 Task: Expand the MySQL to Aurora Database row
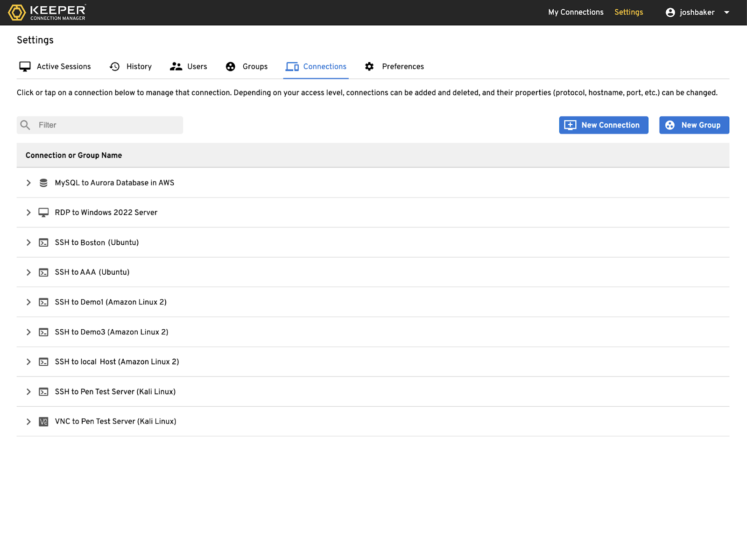point(28,183)
